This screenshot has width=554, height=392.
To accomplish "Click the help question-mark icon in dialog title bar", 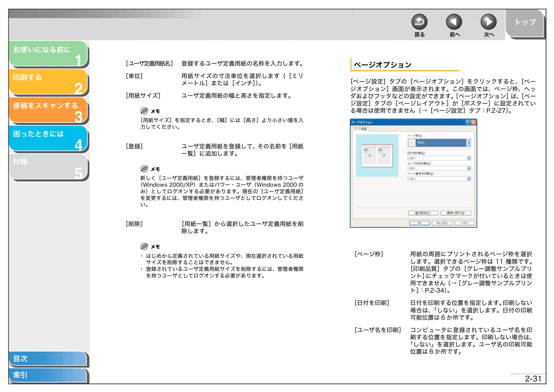I will pyautogui.click(x=468, y=122).
